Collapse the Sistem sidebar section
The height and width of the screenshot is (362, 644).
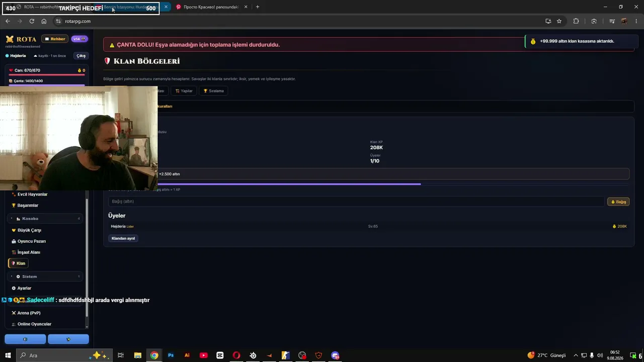click(x=45, y=277)
